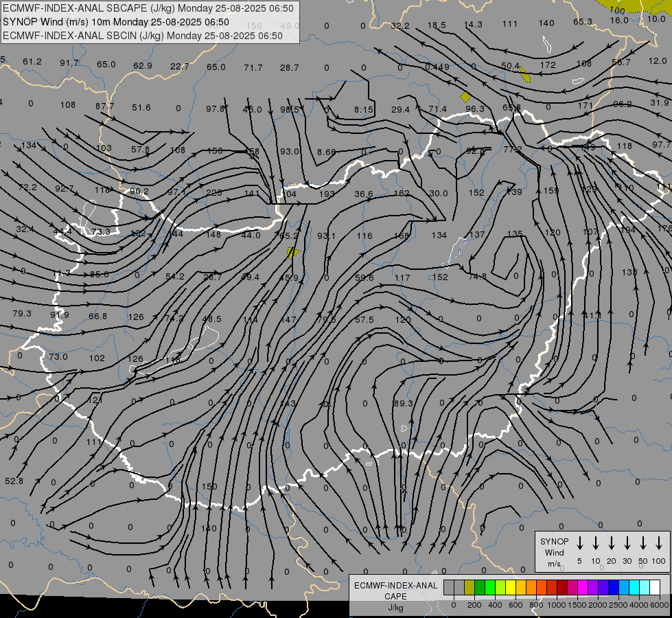Click the 36.6 value on the map

[x=363, y=194]
